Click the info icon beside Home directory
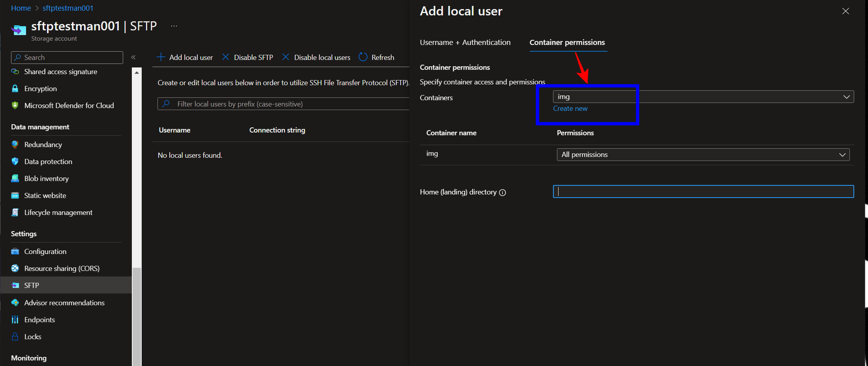Image resolution: width=868 pixels, height=366 pixels. (x=502, y=192)
